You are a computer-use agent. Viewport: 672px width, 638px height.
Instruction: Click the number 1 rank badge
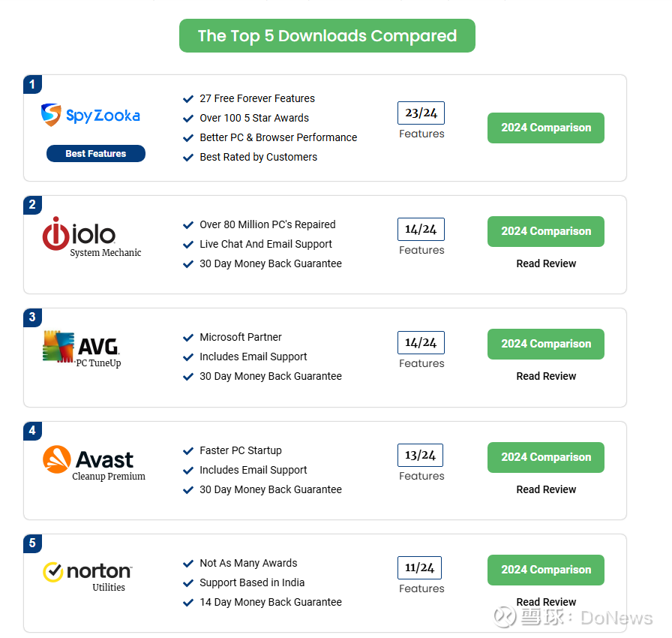(x=32, y=84)
